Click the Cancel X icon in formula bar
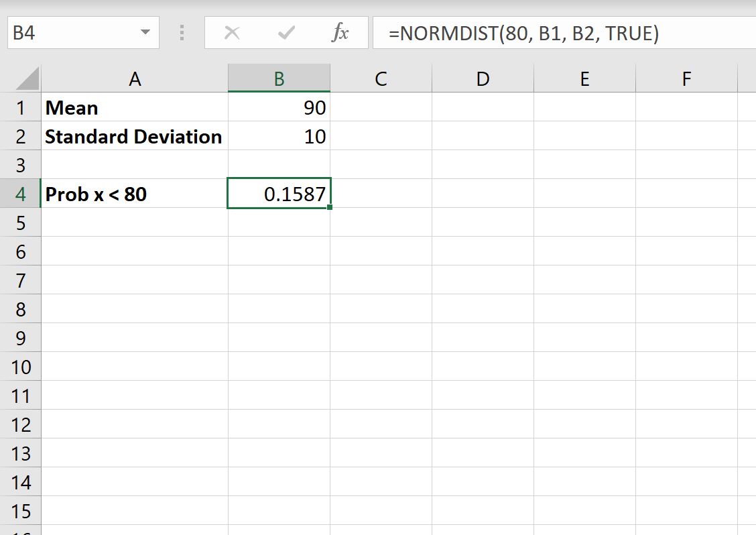 232,32
